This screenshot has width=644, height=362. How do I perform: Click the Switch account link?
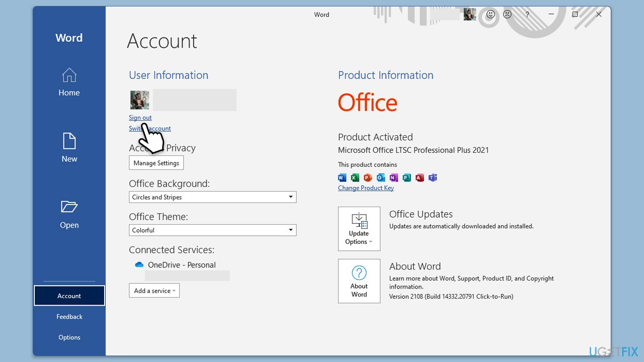tap(150, 128)
